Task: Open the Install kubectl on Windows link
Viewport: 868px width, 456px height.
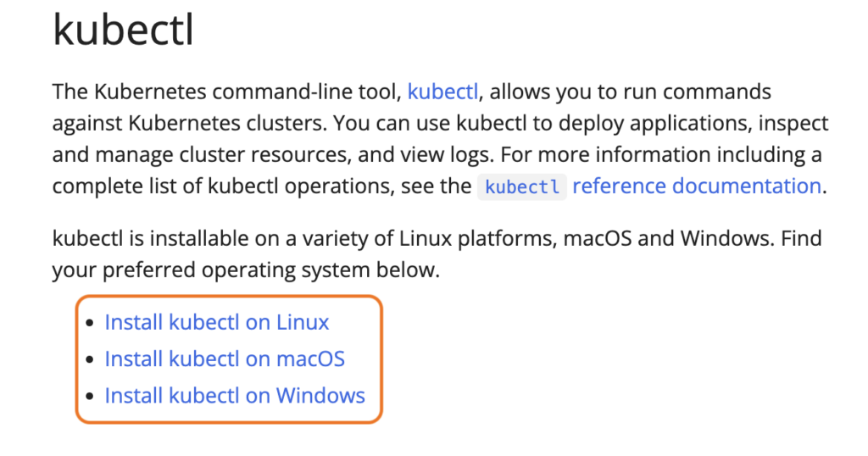Action: click(235, 396)
